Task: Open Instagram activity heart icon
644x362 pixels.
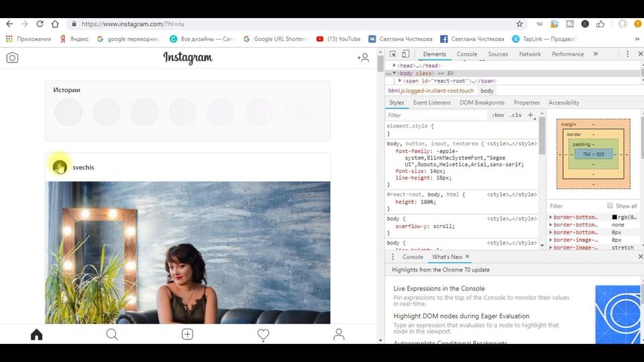Action: [x=263, y=335]
